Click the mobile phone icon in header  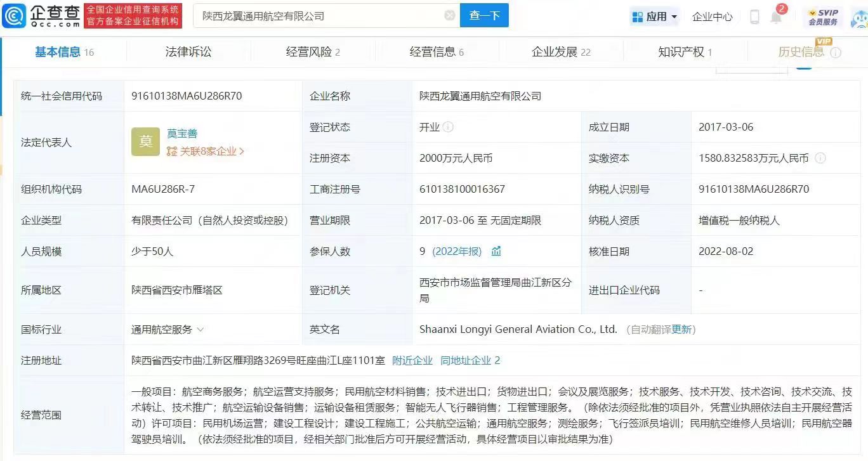(x=754, y=16)
